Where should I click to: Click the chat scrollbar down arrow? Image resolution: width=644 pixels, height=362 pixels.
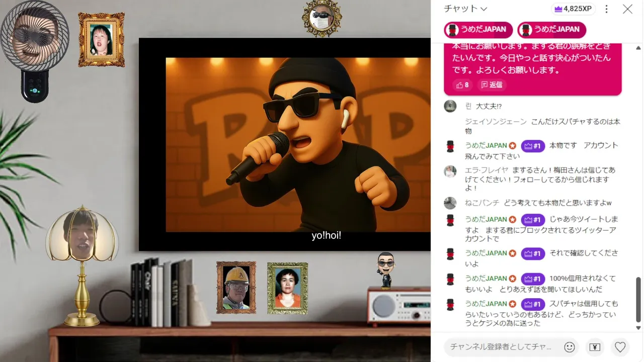pos(639,328)
